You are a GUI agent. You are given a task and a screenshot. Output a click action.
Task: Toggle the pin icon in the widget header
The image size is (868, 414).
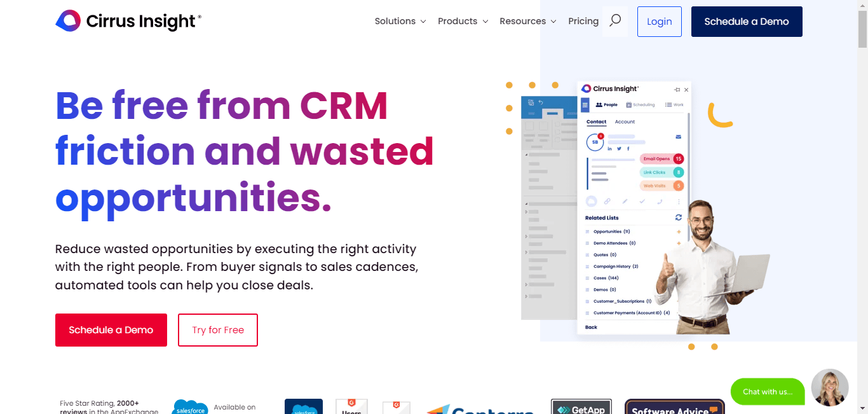click(x=677, y=90)
